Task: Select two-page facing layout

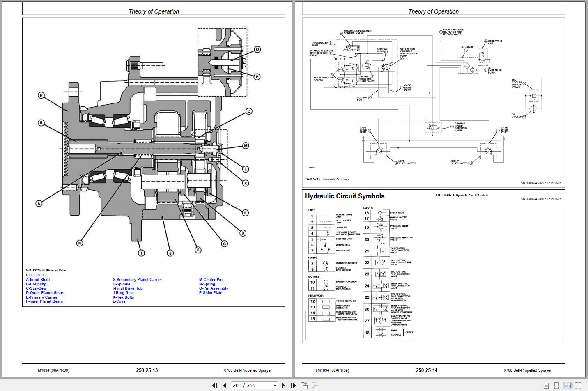Action: point(567,385)
